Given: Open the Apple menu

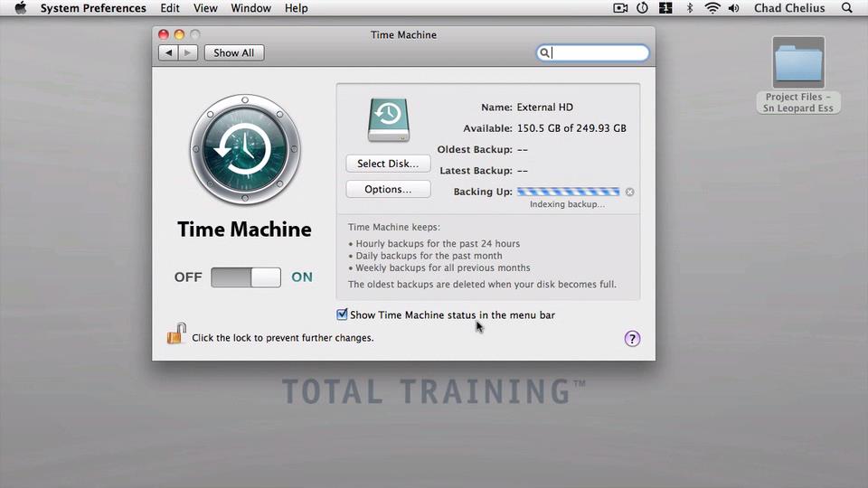Looking at the screenshot, I should (x=21, y=8).
